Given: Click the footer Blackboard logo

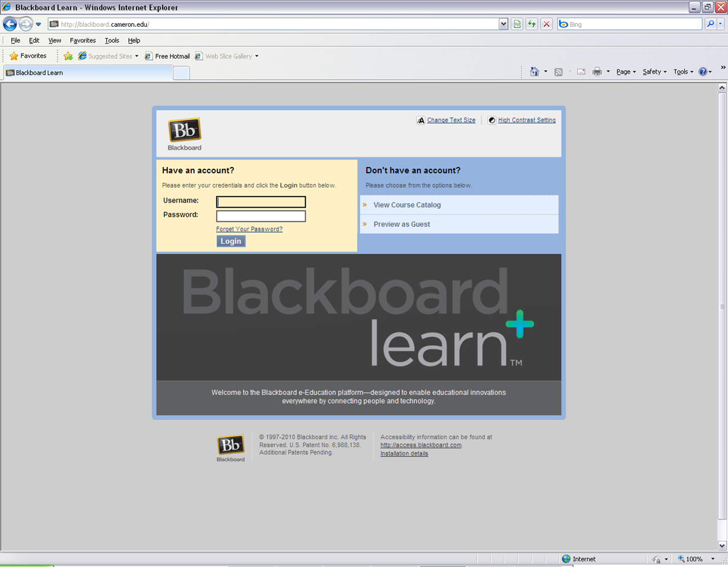Looking at the screenshot, I should click(230, 448).
